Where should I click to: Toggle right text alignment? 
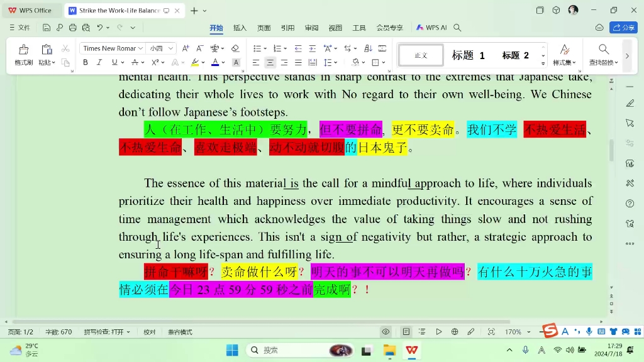284,62
